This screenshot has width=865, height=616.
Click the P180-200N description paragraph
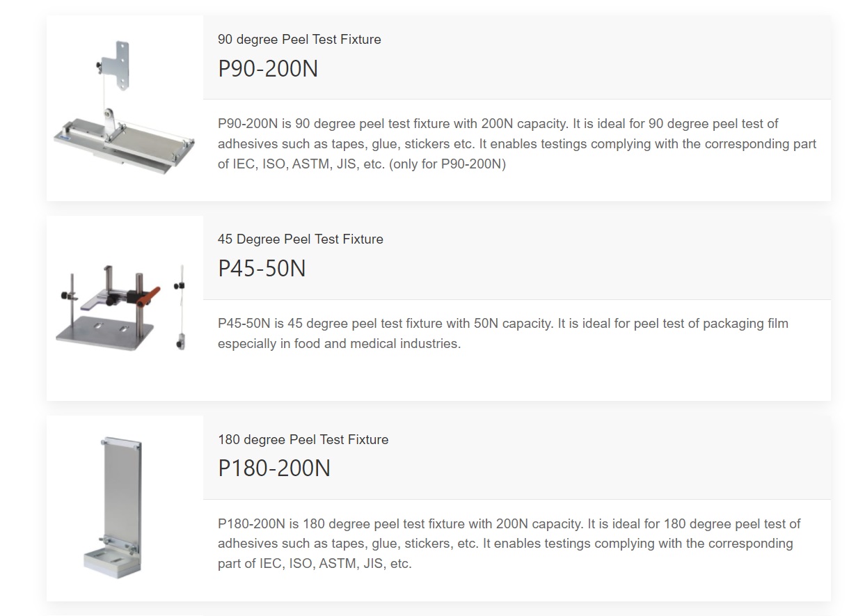[x=509, y=544]
